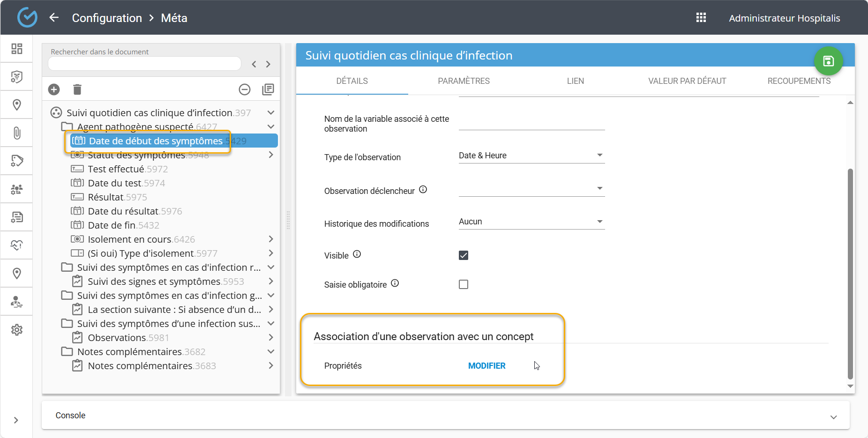Click the Rechercher dans le document field
Screen dimensions: 868x438
click(x=144, y=64)
